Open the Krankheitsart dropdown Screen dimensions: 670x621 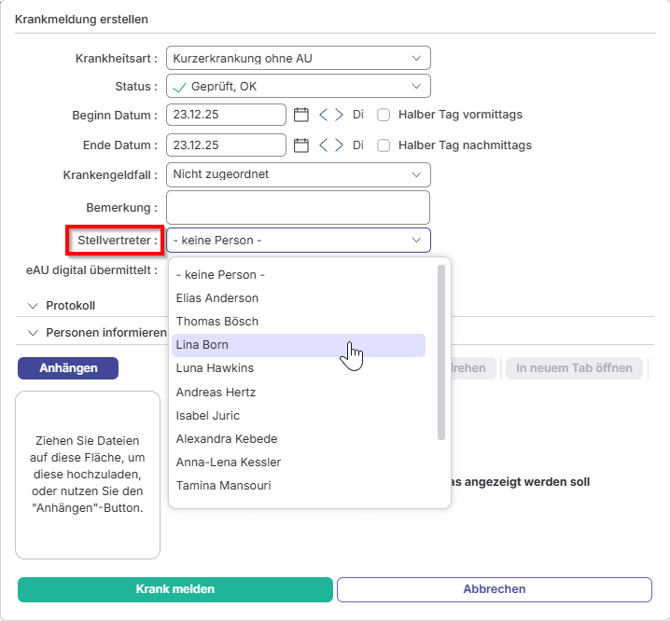click(x=298, y=59)
